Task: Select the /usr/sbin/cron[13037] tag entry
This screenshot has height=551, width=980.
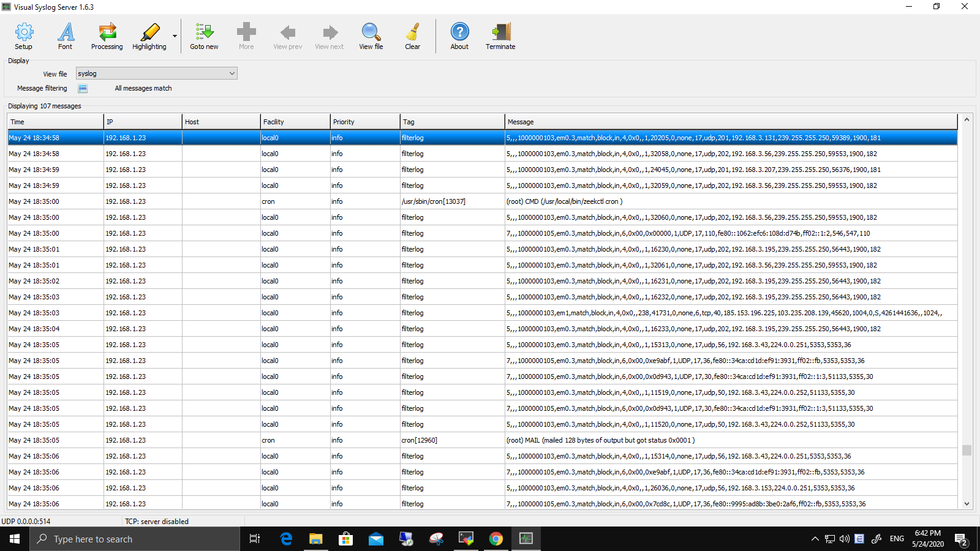Action: click(x=433, y=201)
